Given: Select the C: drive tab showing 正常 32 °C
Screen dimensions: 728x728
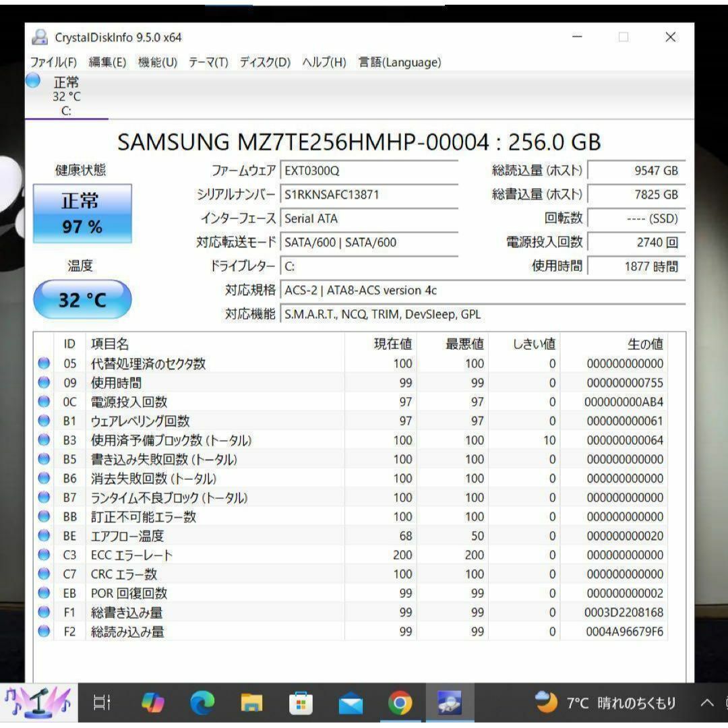Looking at the screenshot, I should point(66,95).
